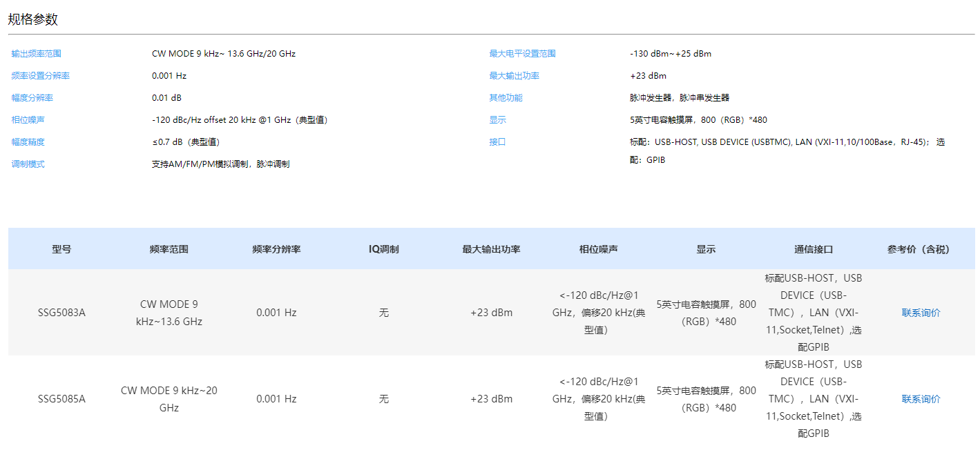
Task: Select the 5英寸电容触摸屏 display cell for SSG5085A
Action: [706, 399]
